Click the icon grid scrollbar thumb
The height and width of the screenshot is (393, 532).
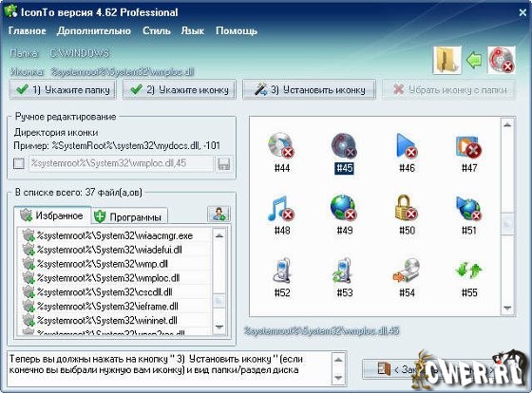tap(507, 223)
